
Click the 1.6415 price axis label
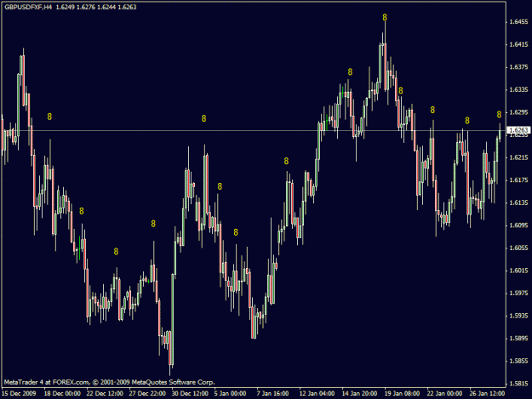pos(518,44)
